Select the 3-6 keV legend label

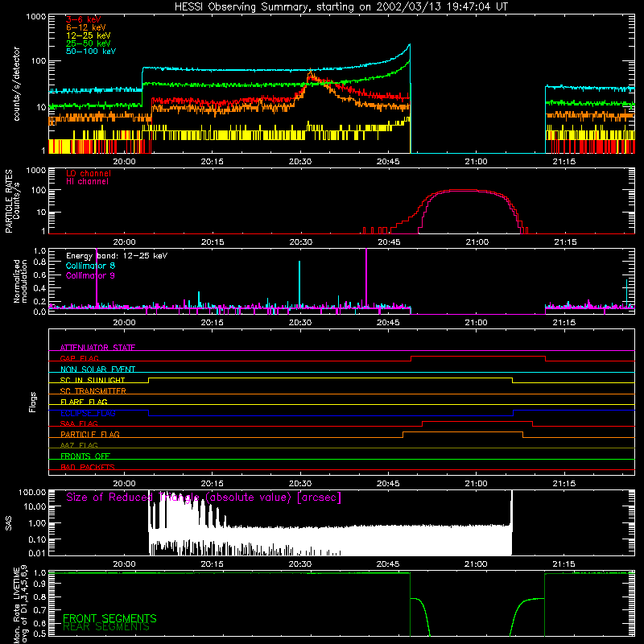pos(84,19)
